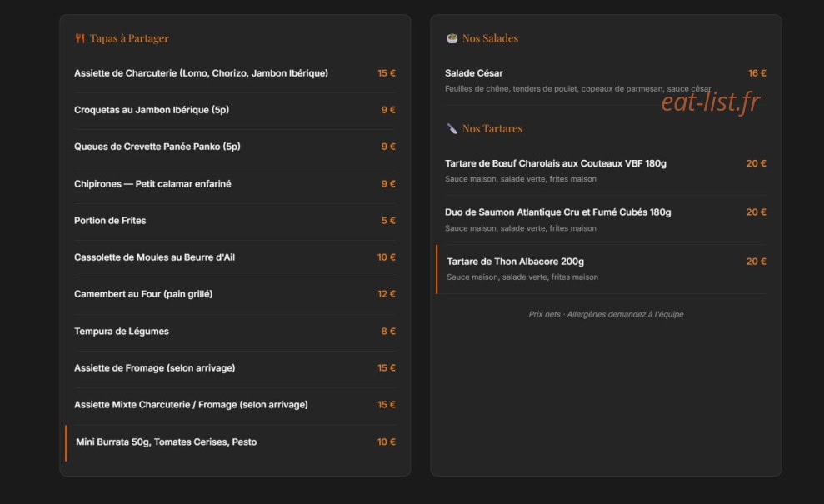824x504 pixels.
Task: Pick Queues de Crevette Panée Panko
Action: point(235,147)
